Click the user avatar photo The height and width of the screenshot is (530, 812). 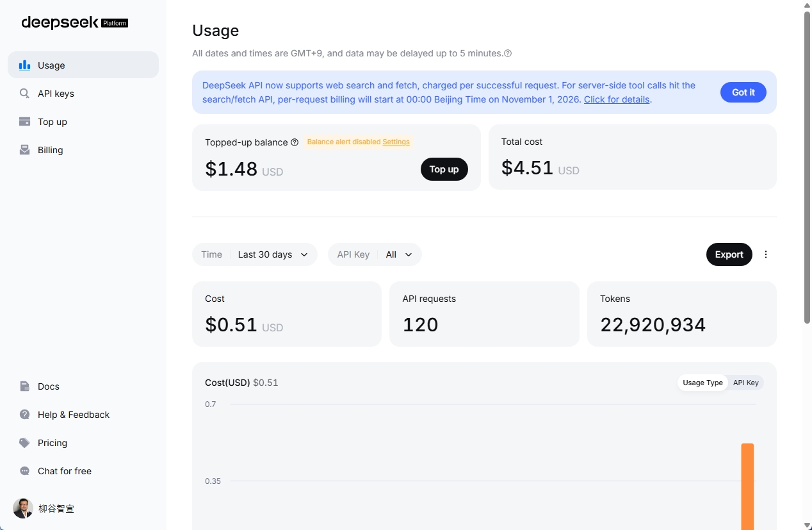[x=23, y=508]
